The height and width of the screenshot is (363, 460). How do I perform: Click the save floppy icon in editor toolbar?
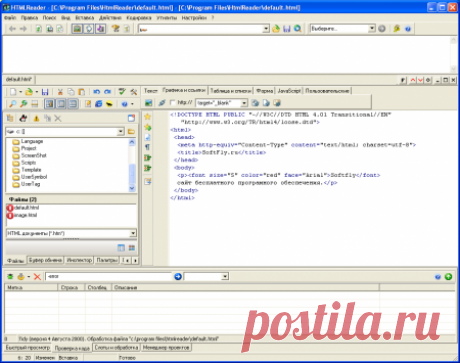pyautogui.click(x=45, y=92)
